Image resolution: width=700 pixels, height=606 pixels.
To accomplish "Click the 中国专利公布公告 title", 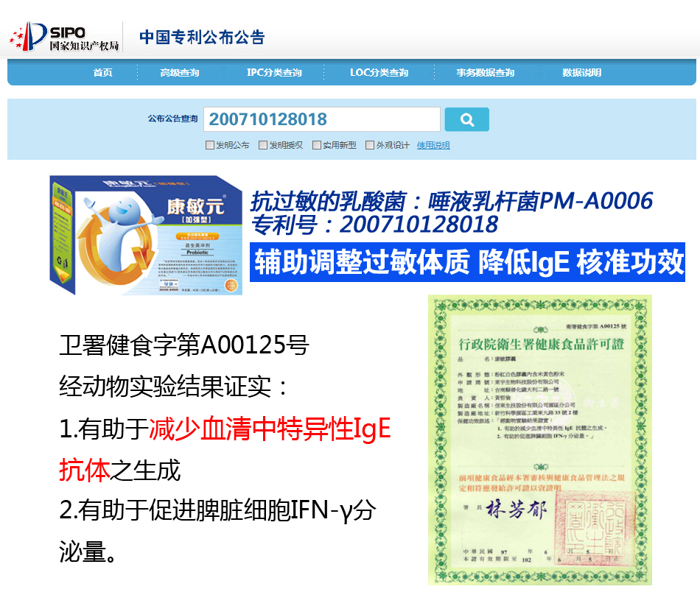I will (202, 37).
